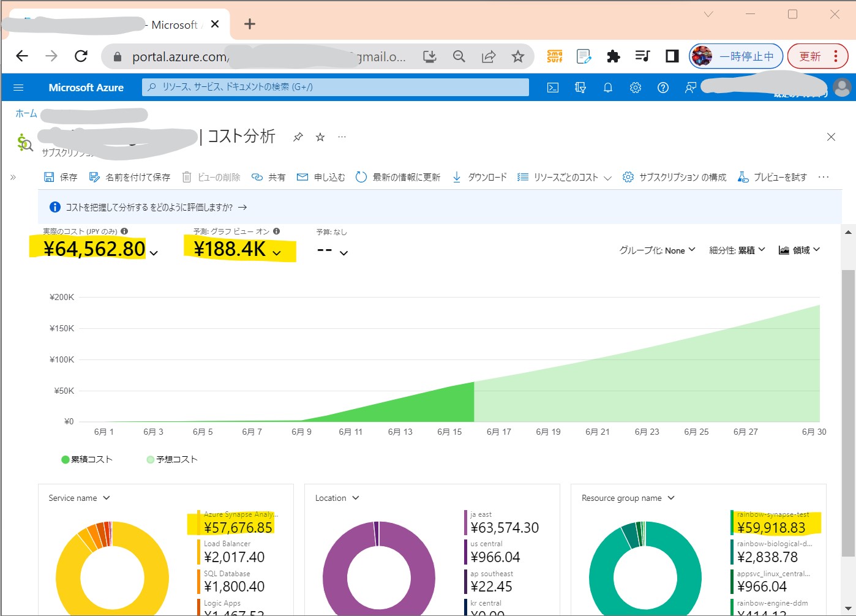Viewport: 856px width, 616px height.
Task: Open the リソースごとのコスト view dropdown
Action: 564,177
